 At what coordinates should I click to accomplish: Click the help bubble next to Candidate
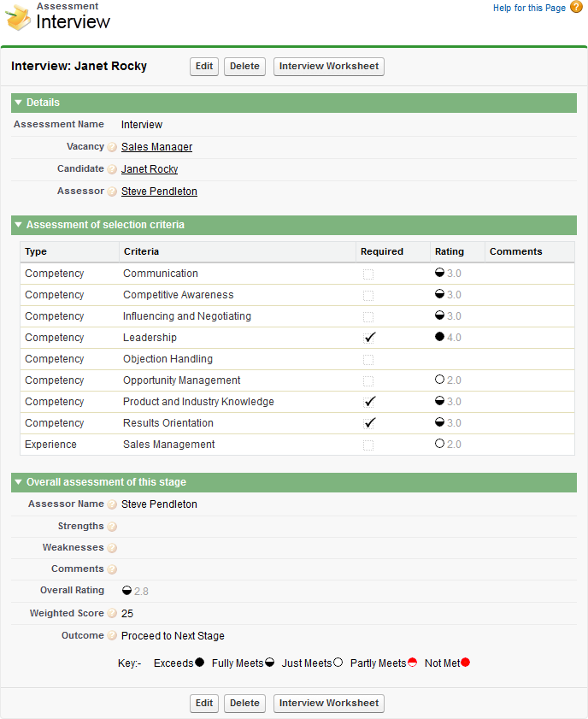tap(112, 169)
